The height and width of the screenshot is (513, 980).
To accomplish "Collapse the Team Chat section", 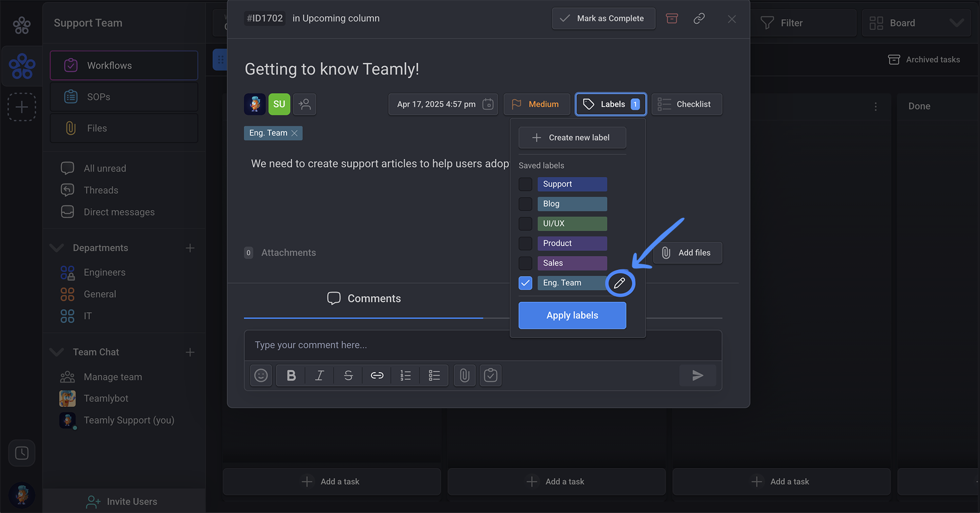I will (57, 352).
